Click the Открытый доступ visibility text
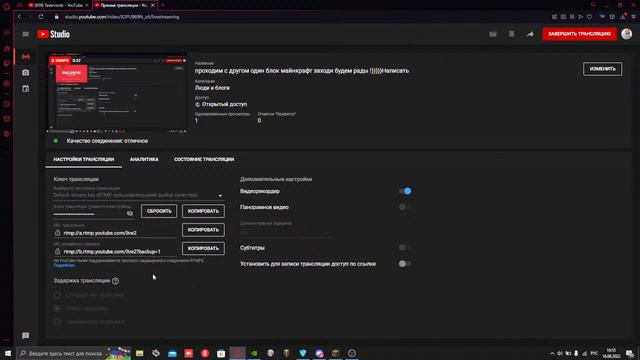640x360 pixels. [x=224, y=104]
